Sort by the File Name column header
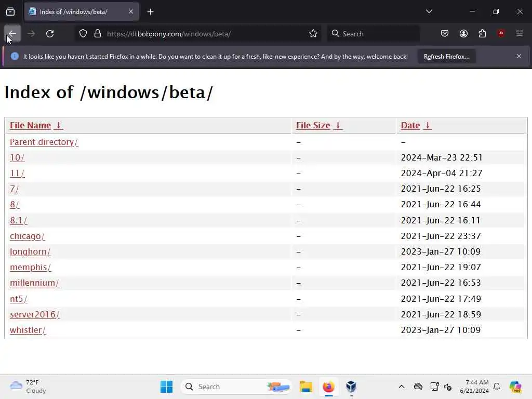532x399 pixels. click(x=36, y=125)
